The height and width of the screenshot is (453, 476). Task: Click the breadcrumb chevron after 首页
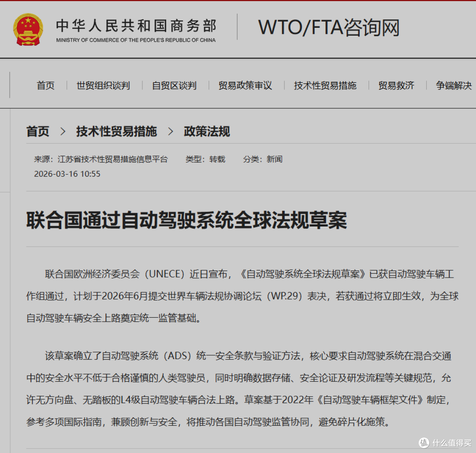(63, 131)
